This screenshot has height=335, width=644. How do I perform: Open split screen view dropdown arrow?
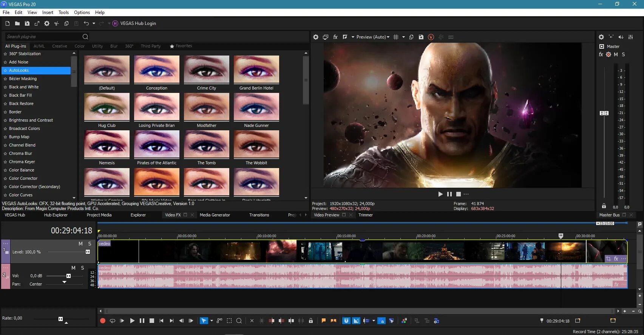(353, 37)
